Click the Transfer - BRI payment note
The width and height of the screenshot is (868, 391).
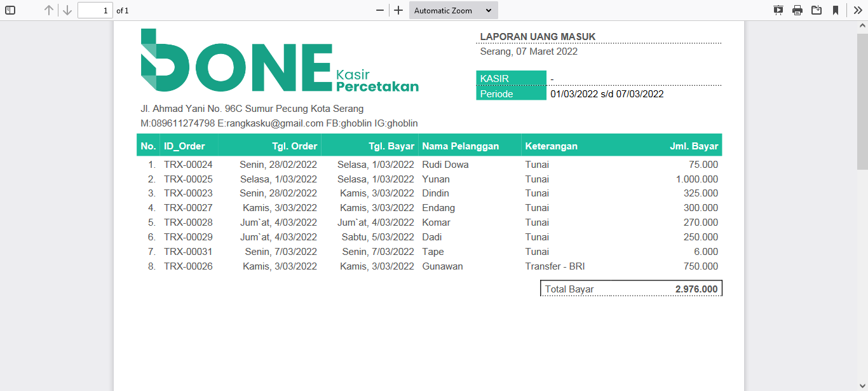pos(555,266)
